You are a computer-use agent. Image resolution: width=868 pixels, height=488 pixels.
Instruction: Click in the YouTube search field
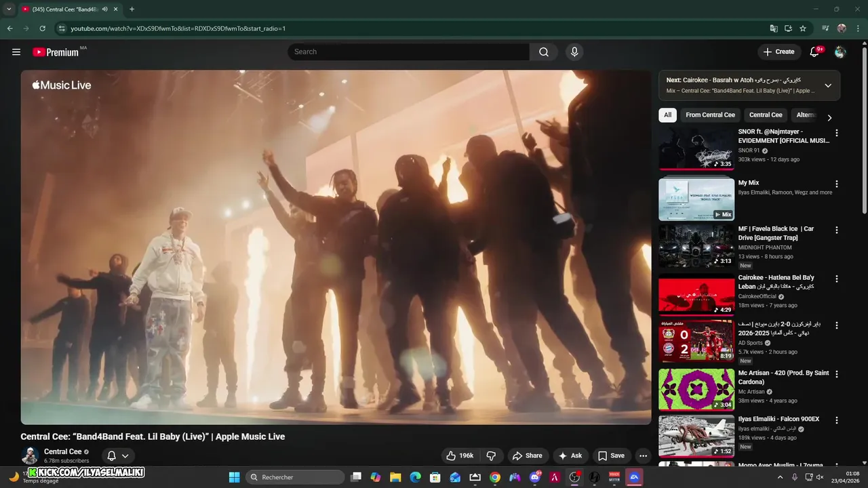408,52
